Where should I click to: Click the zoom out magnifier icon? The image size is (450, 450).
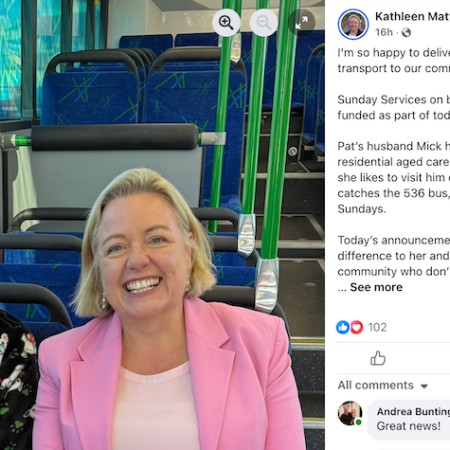coord(264,23)
